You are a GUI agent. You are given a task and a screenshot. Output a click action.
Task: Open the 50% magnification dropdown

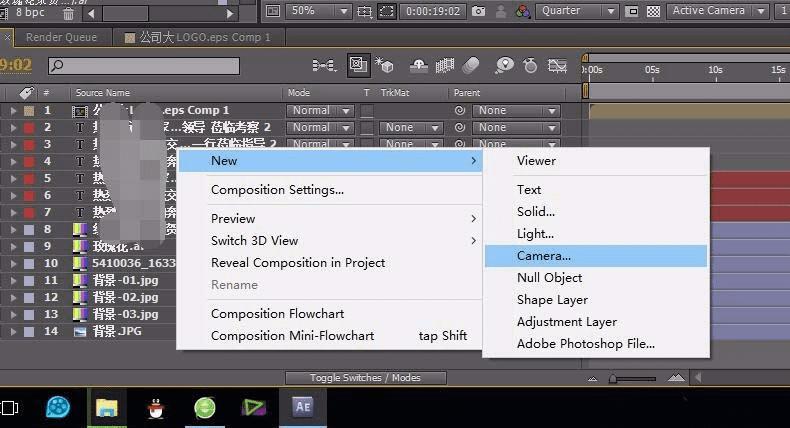click(x=318, y=11)
